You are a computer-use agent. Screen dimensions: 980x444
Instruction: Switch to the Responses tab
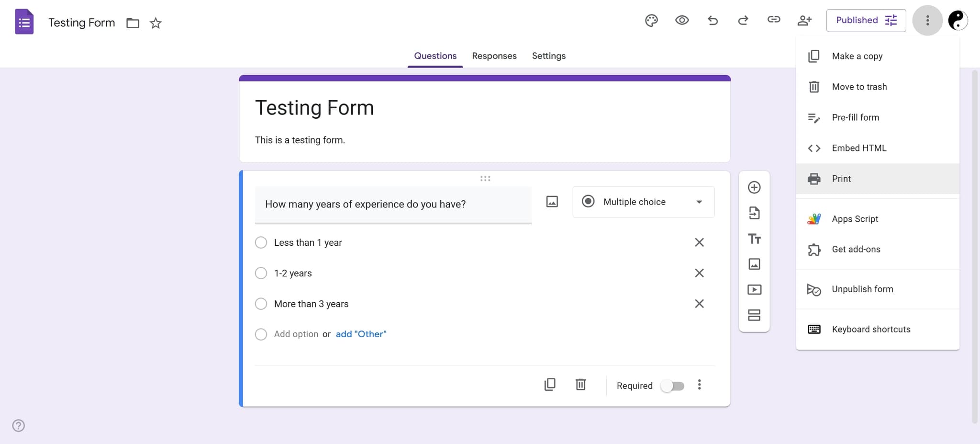point(494,56)
